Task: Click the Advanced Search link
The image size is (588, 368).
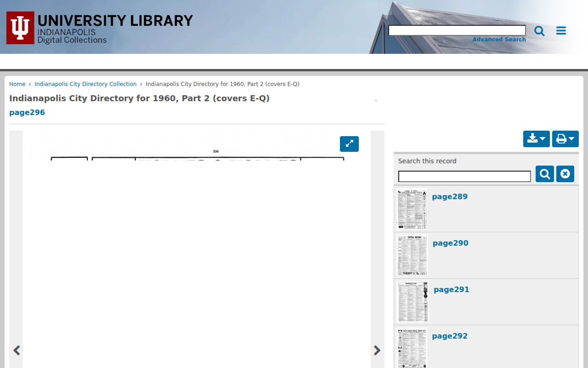Action: click(499, 40)
